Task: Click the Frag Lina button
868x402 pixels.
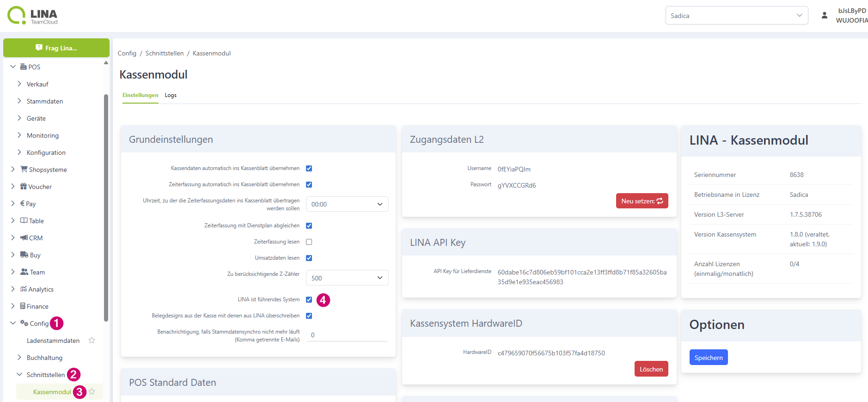Action: [56, 48]
